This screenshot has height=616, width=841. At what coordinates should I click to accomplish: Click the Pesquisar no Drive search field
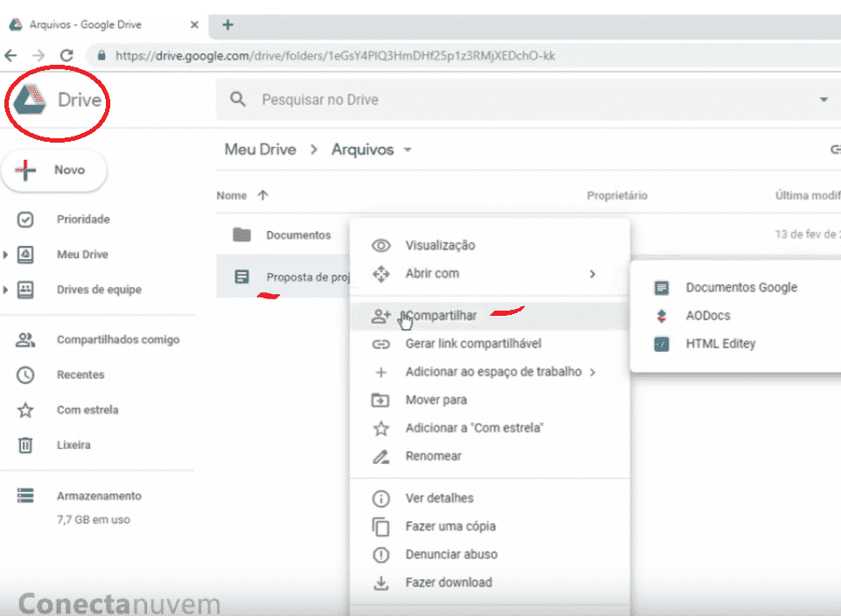[529, 99]
